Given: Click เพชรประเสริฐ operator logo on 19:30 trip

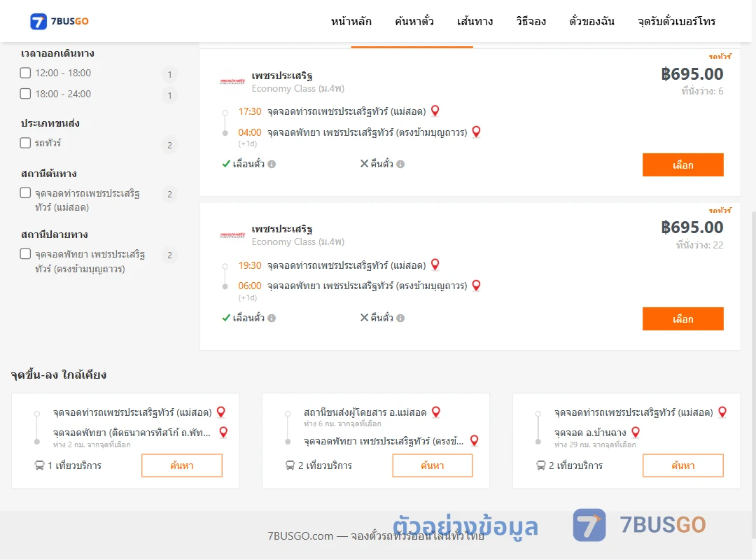Looking at the screenshot, I should tap(232, 235).
